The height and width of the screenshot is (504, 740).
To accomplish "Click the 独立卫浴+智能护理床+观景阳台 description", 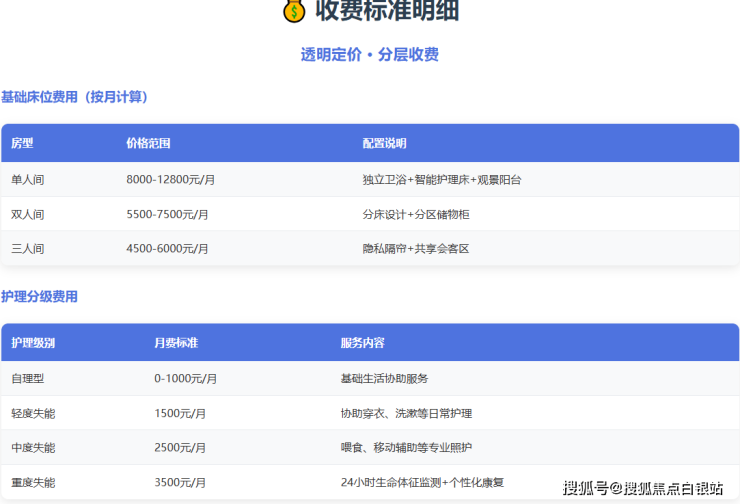I will click(441, 180).
